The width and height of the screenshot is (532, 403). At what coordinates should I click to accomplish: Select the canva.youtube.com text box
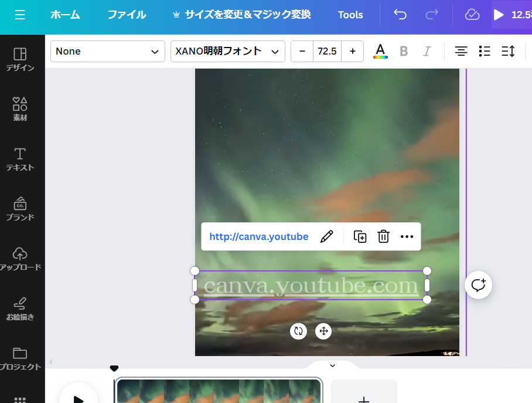click(311, 285)
